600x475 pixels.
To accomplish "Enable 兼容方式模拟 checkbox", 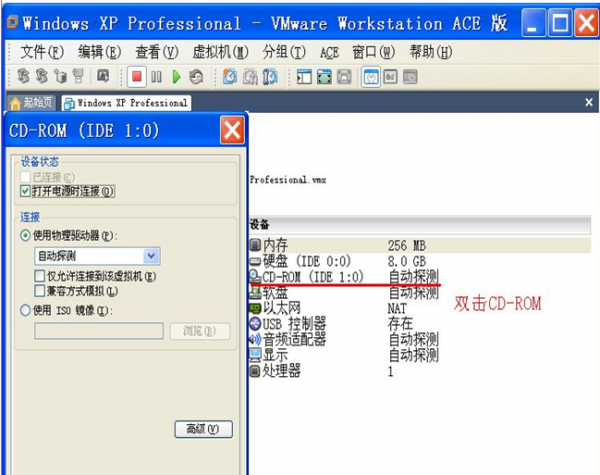I will [x=39, y=291].
